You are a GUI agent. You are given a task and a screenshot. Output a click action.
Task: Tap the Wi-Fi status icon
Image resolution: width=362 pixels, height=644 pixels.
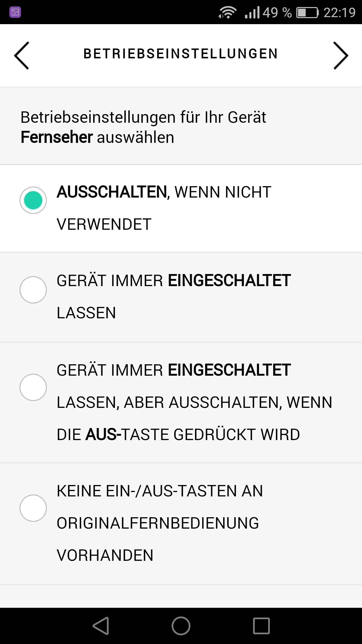pos(228,13)
